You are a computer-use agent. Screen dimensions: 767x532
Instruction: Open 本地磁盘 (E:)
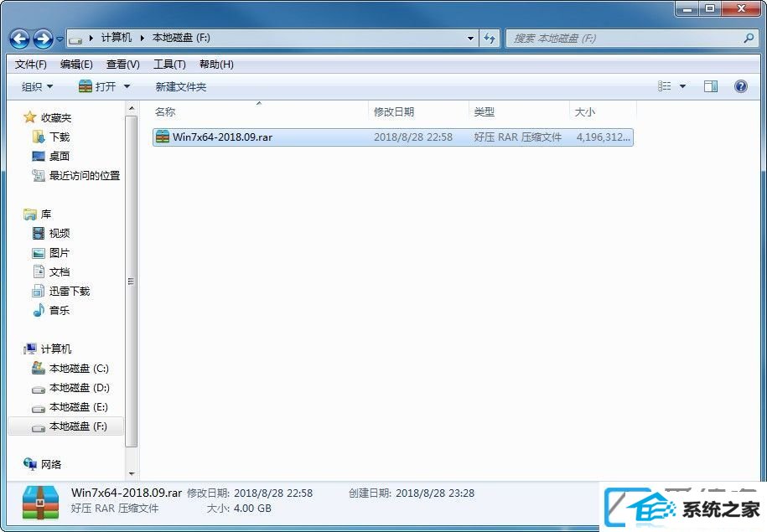click(78, 407)
